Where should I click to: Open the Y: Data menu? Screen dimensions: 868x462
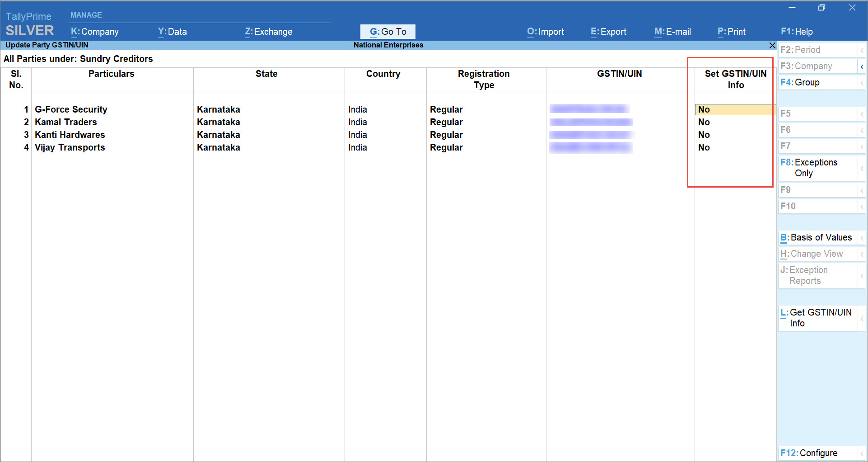tap(172, 32)
